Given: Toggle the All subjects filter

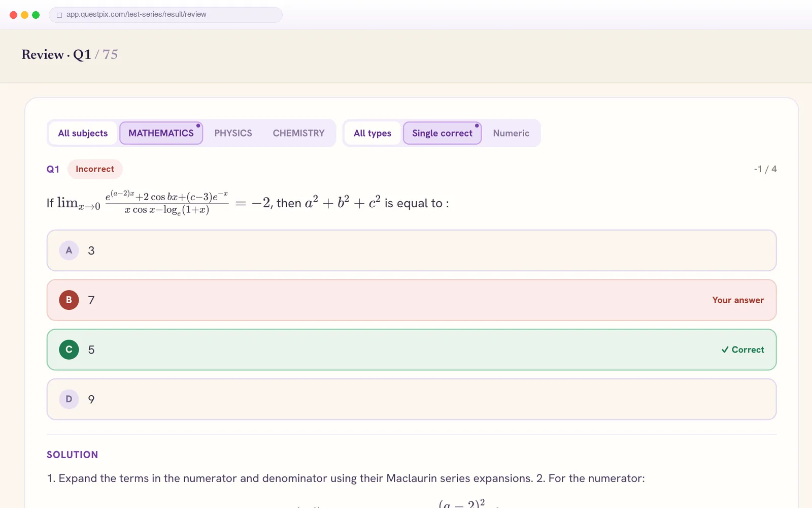Looking at the screenshot, I should click(x=83, y=133).
